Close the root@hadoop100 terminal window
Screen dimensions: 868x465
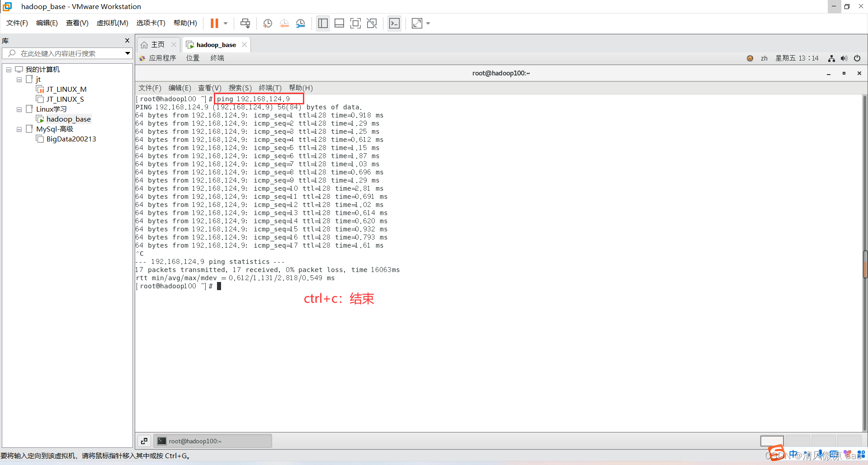(859, 73)
